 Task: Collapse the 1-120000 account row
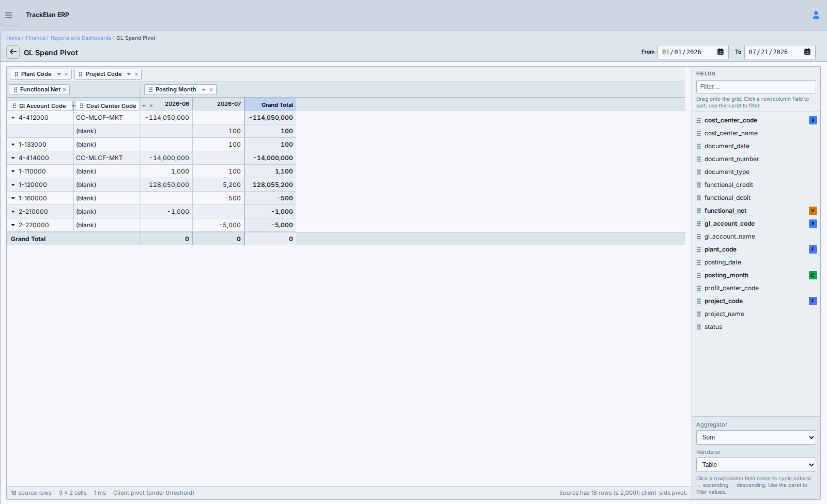[13, 185]
